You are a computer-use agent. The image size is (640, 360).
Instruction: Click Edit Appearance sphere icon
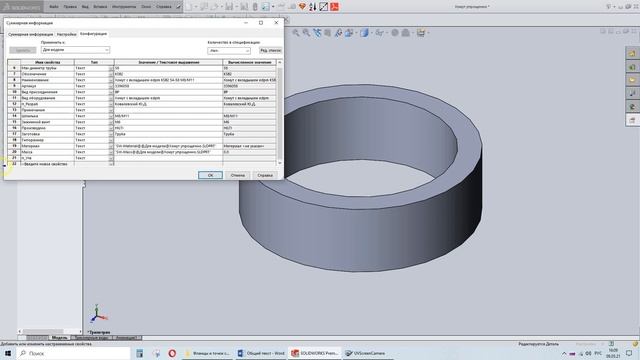(395, 33)
